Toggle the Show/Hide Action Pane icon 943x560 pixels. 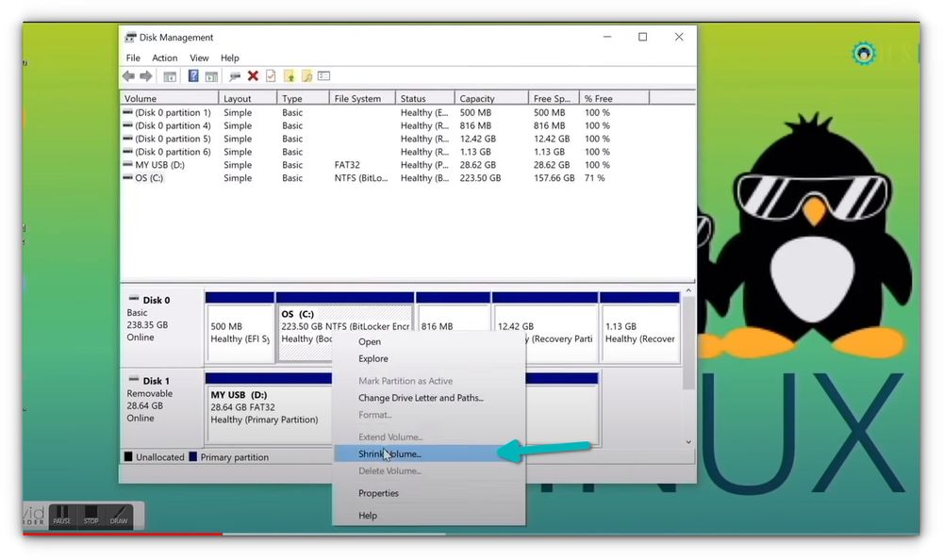[x=211, y=75]
